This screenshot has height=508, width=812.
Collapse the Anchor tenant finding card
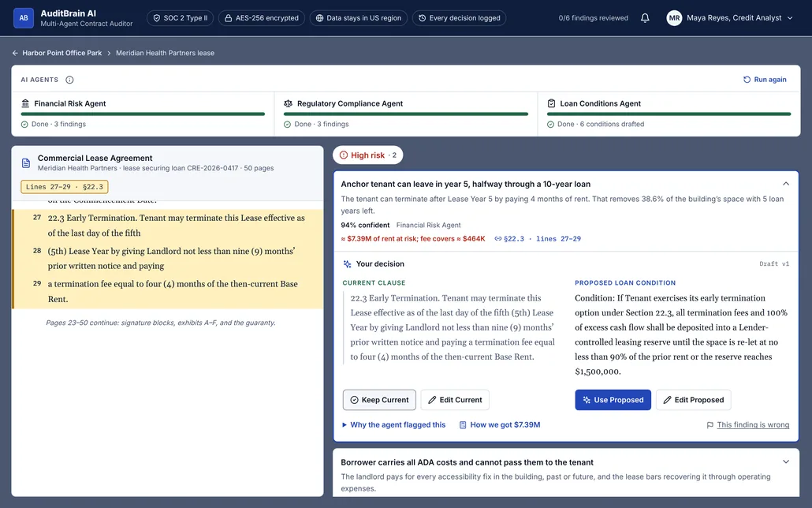(x=785, y=184)
